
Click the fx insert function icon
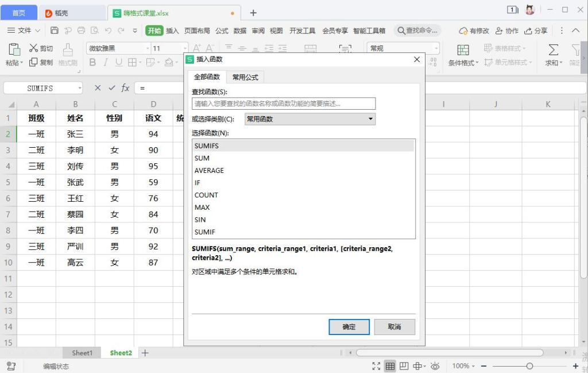125,87
